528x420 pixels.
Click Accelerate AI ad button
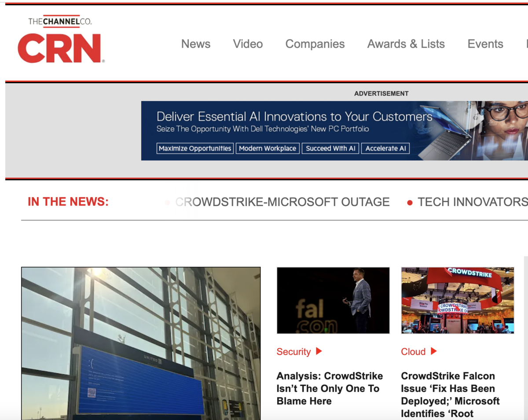(x=385, y=148)
